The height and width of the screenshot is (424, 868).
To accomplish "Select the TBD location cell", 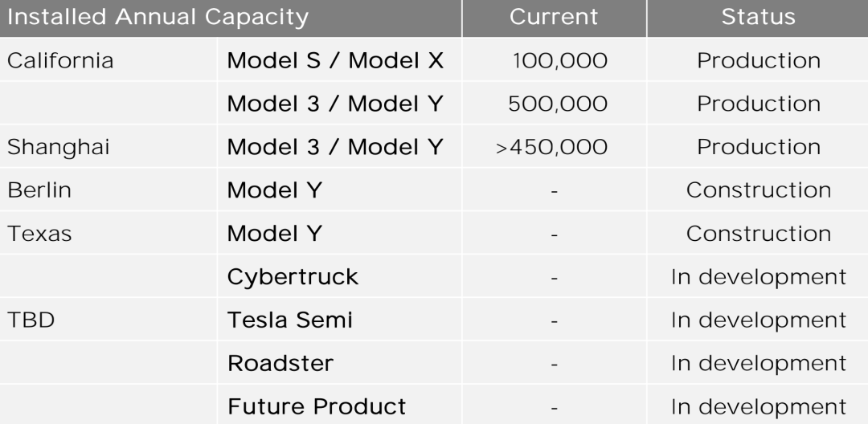I will tap(31, 321).
